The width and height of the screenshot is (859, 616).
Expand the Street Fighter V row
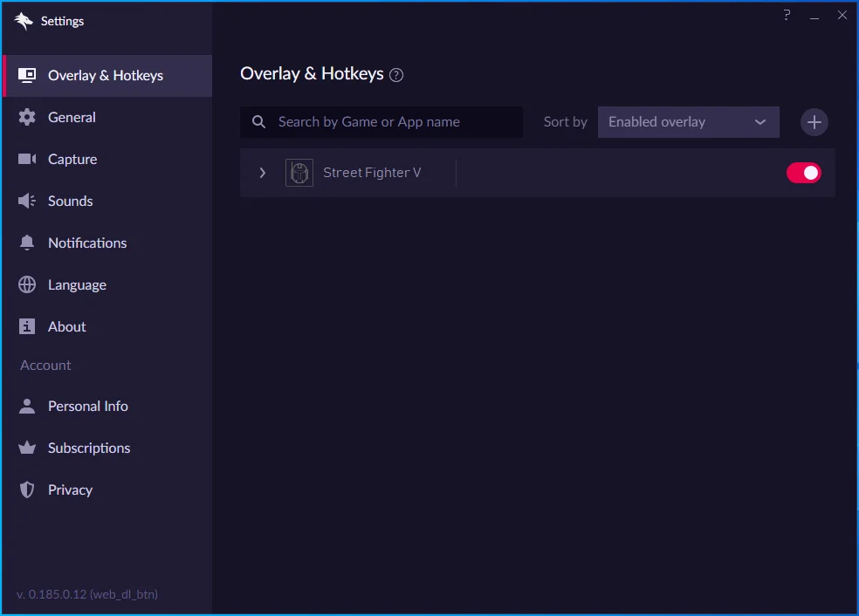(263, 173)
